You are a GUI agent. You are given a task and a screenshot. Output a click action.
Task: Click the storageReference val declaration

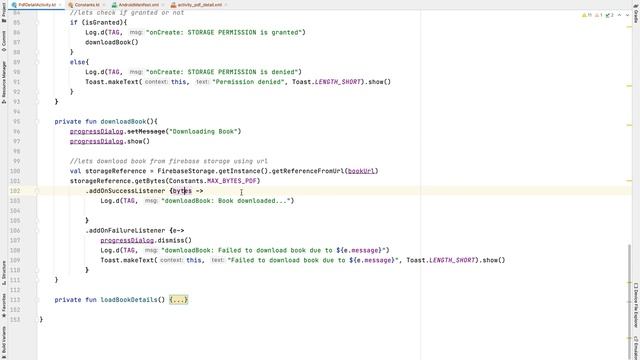point(116,171)
